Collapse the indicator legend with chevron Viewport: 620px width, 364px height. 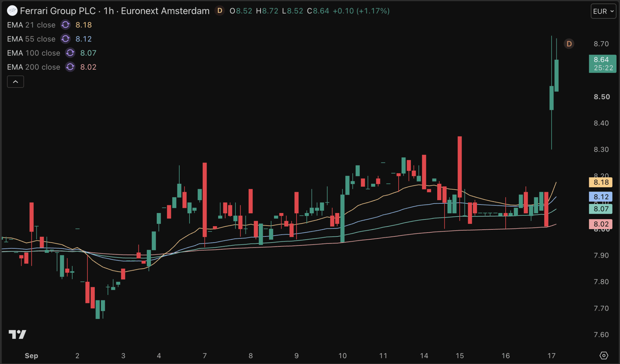[x=15, y=82]
